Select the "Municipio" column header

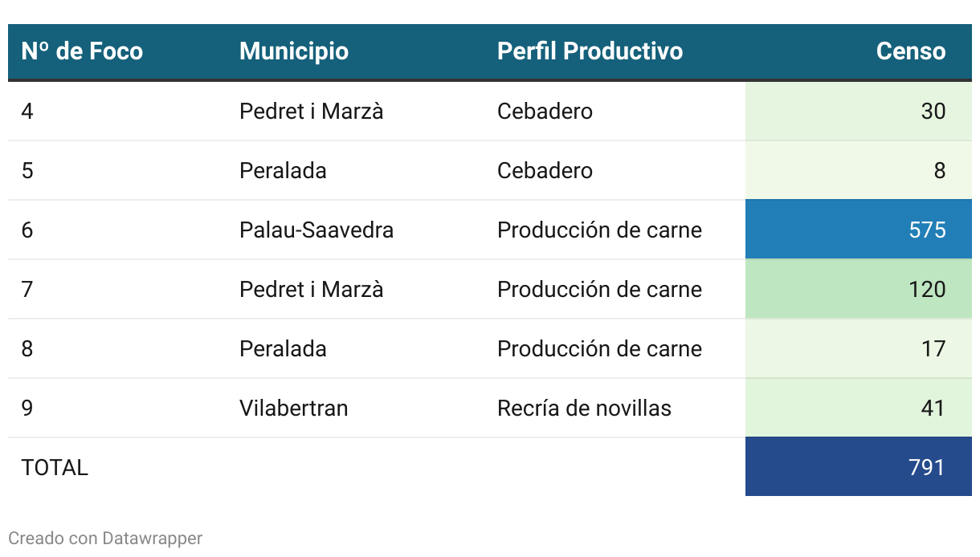[x=294, y=51]
